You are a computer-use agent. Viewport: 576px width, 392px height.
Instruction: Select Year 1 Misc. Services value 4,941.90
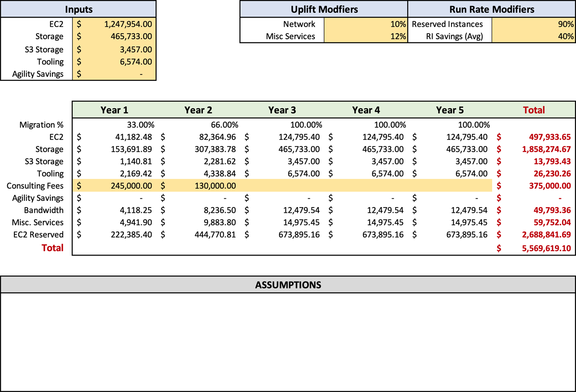pyautogui.click(x=136, y=222)
